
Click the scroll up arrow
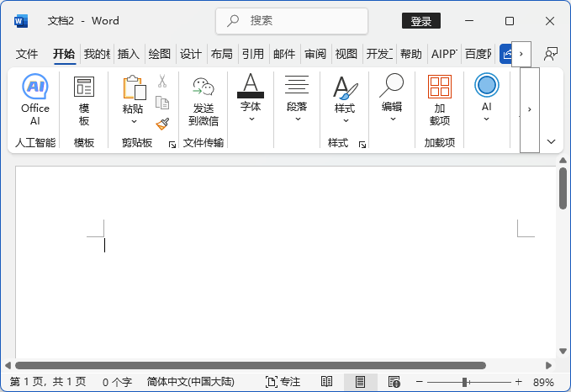pos(563,161)
